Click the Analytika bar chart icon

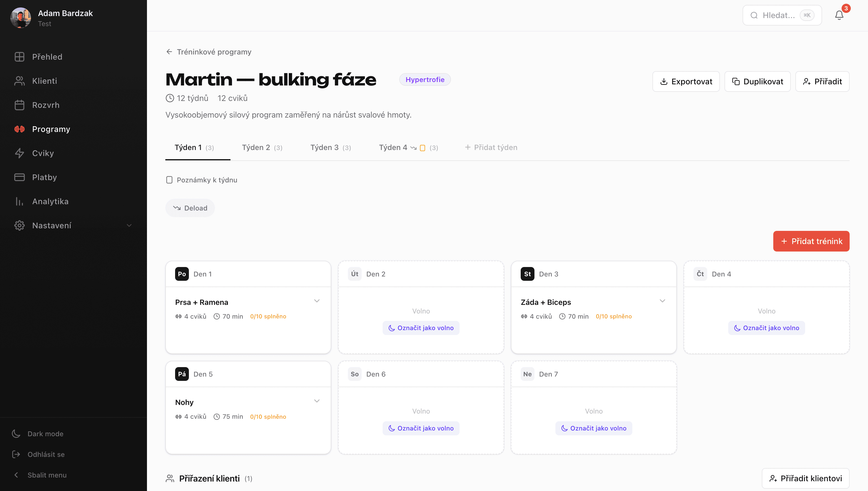tap(20, 201)
